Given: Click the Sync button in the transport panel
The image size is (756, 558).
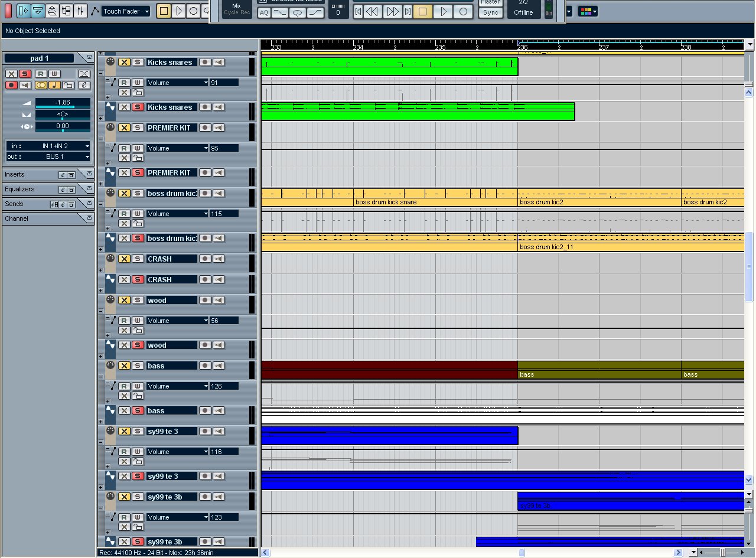Looking at the screenshot, I should (490, 12).
